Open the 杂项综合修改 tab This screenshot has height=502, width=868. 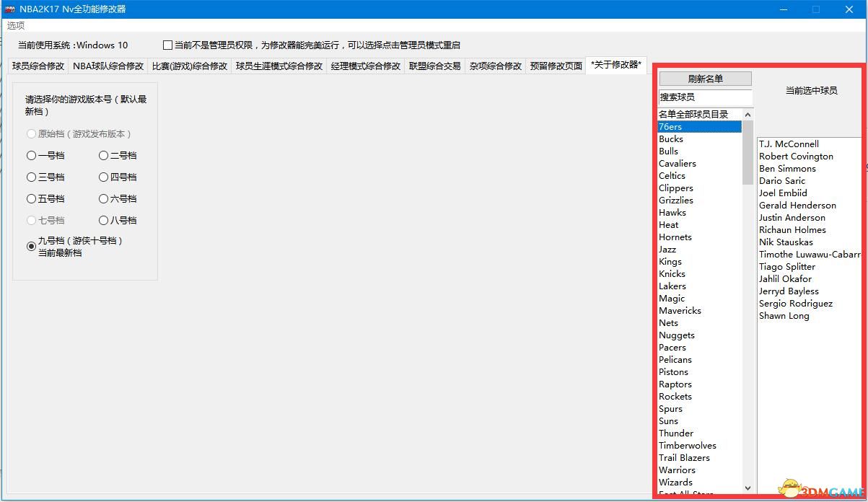[x=496, y=66]
